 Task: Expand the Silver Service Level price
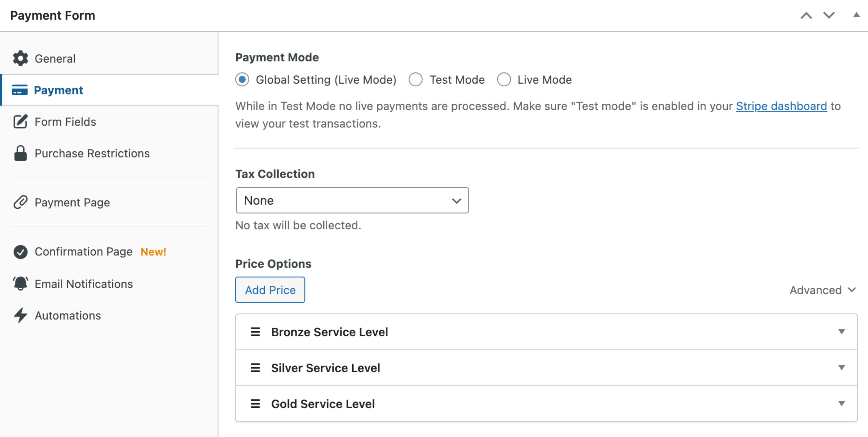pos(841,368)
